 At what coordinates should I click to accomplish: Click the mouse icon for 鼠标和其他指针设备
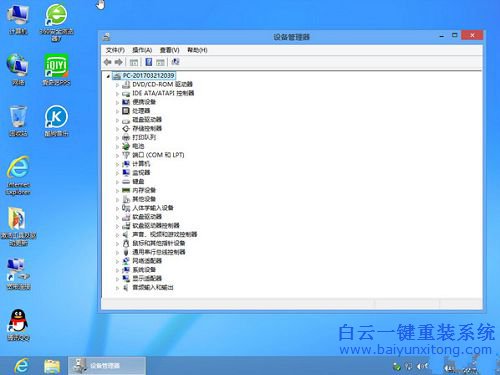(x=126, y=243)
